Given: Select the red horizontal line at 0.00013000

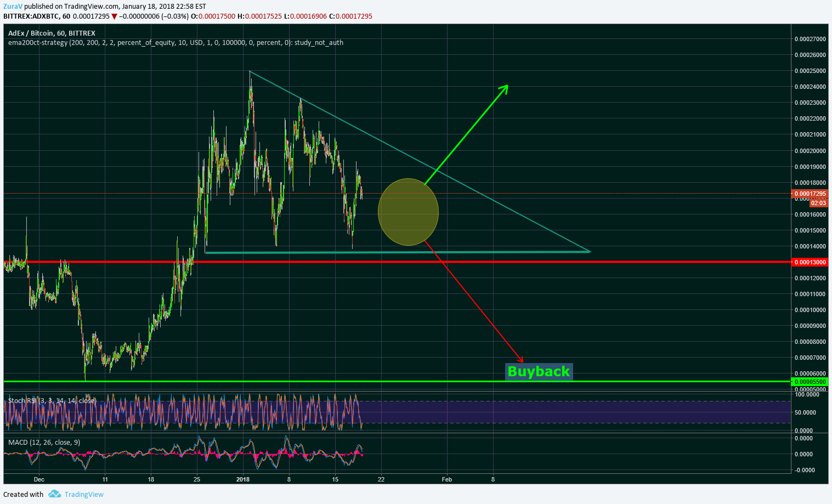Looking at the screenshot, I should 397,262.
